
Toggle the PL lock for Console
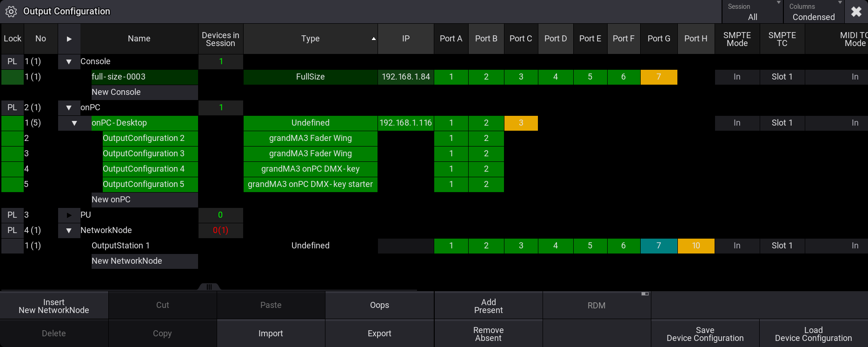pos(13,61)
